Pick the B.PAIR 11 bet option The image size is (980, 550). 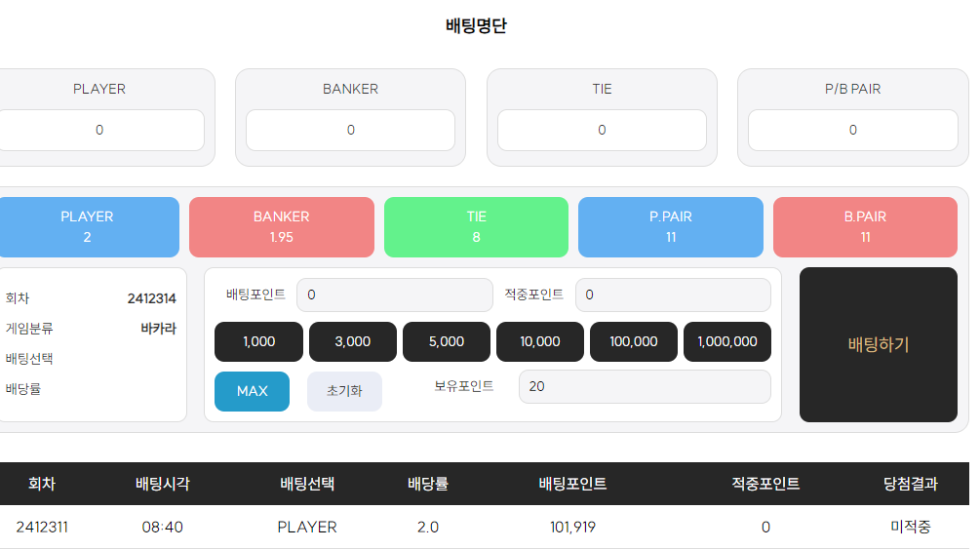coord(865,226)
